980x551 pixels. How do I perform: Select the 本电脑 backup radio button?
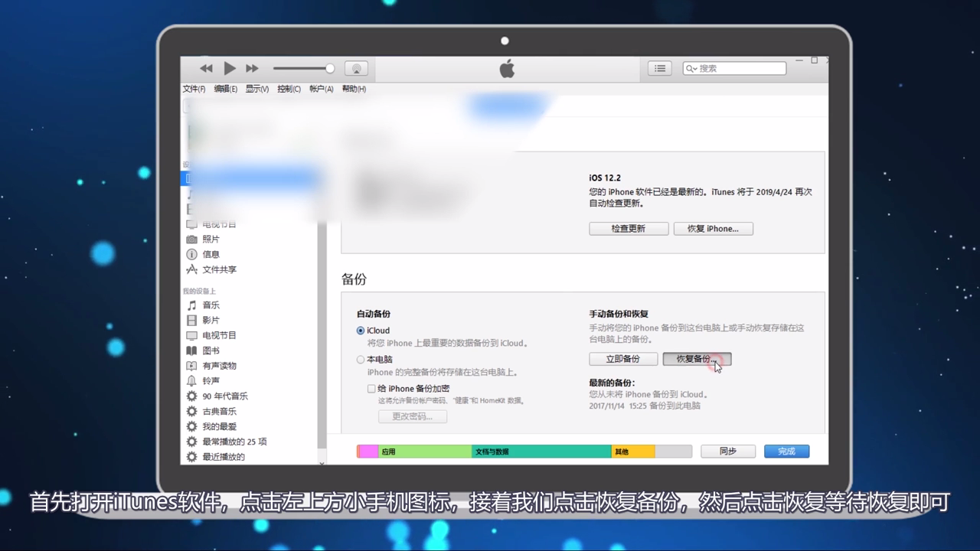(x=361, y=359)
